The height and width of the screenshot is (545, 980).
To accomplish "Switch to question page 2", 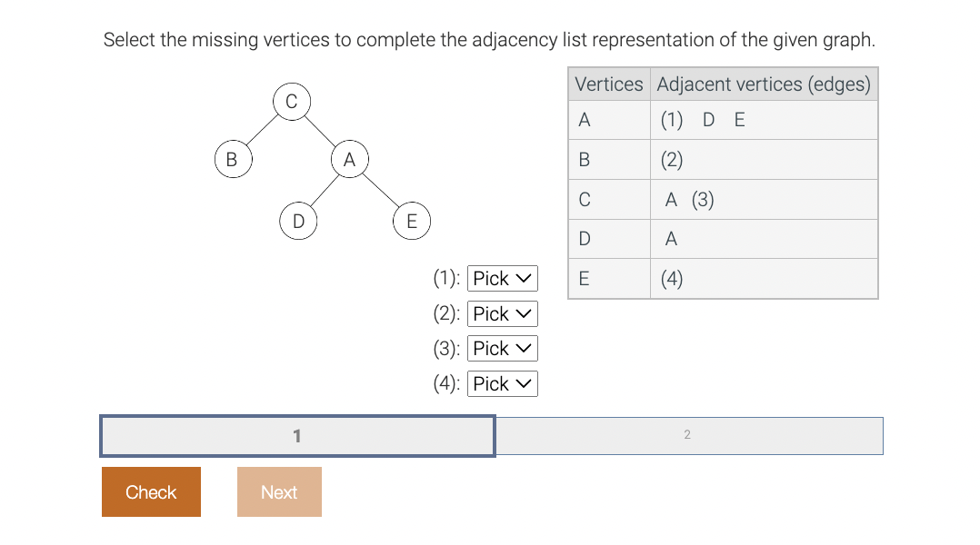I will [x=688, y=435].
